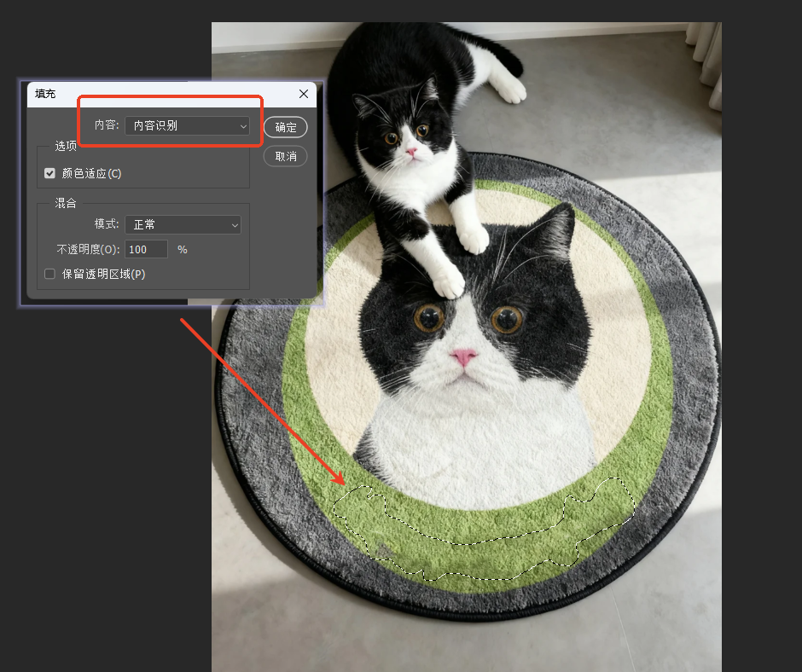Expand the 模式 blend mode dropdown

(183, 224)
